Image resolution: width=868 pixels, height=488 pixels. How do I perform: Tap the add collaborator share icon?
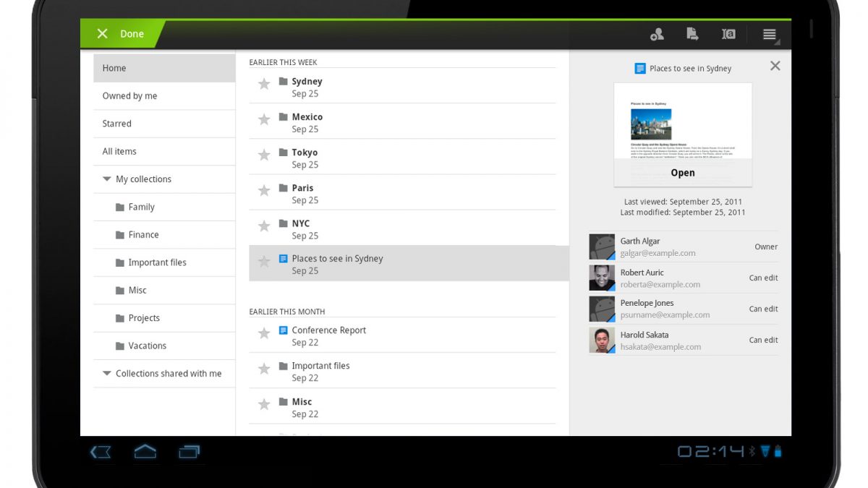tap(657, 34)
